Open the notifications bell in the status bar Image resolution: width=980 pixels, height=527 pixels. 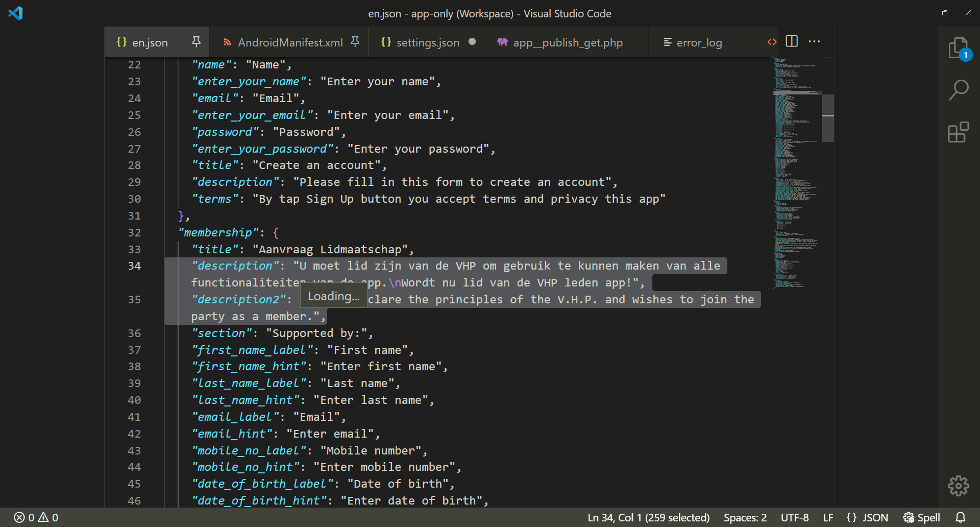point(961,517)
